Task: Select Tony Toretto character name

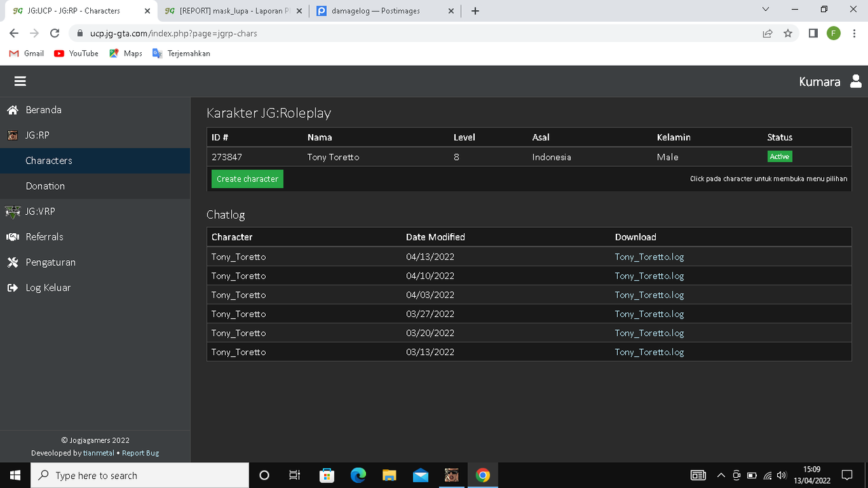Action: [x=333, y=157]
